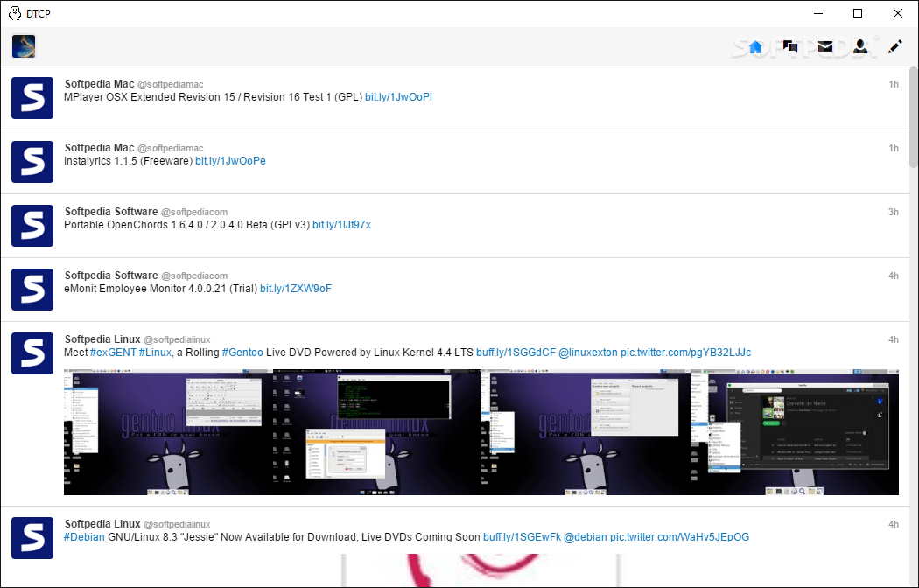The image size is (919, 588).
Task: Click "Softpedia Linux" name on the Debian tweet
Action: click(x=102, y=524)
